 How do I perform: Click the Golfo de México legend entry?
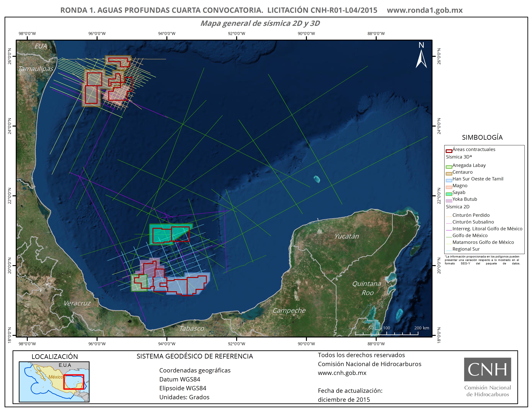[467, 235]
